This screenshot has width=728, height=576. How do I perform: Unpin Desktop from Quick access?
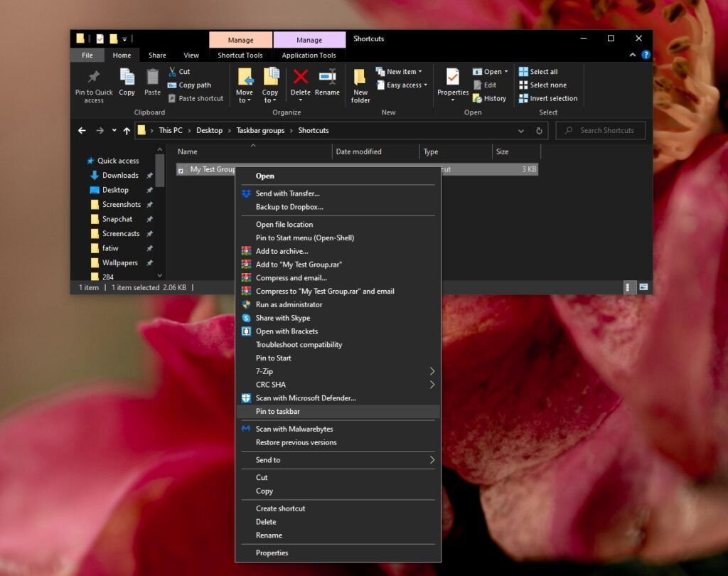click(x=150, y=190)
